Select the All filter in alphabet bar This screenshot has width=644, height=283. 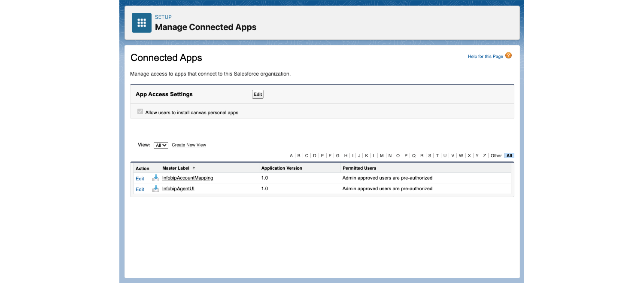(x=509, y=156)
